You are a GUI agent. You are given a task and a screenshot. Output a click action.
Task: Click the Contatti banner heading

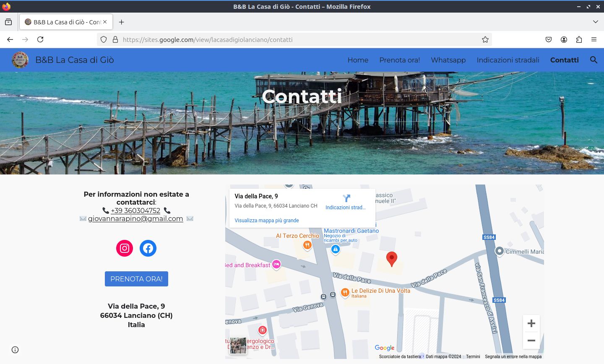(x=302, y=96)
